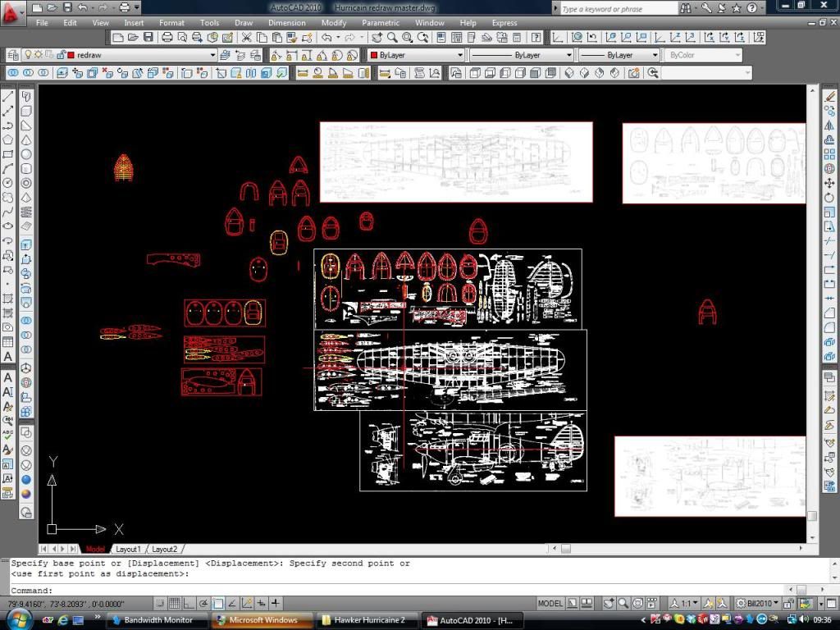Viewport: 840px width, 630px height.
Task: Open the Draw menu
Action: click(244, 23)
